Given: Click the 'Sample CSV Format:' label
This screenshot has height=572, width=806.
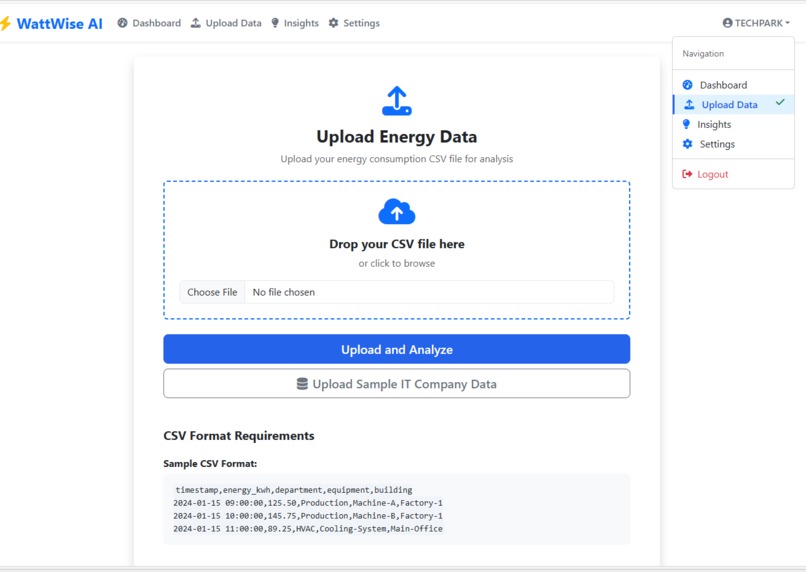Looking at the screenshot, I should tap(210, 464).
